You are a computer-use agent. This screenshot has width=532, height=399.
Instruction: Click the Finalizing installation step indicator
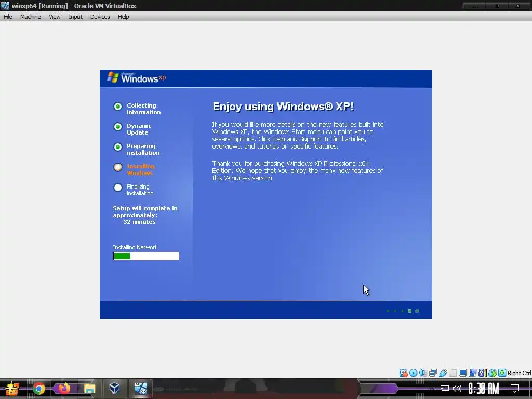118,188
